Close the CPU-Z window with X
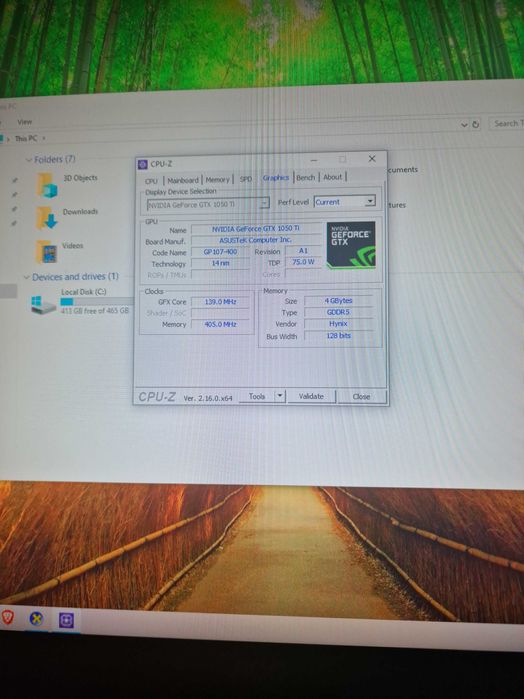524x699 pixels. click(x=372, y=159)
